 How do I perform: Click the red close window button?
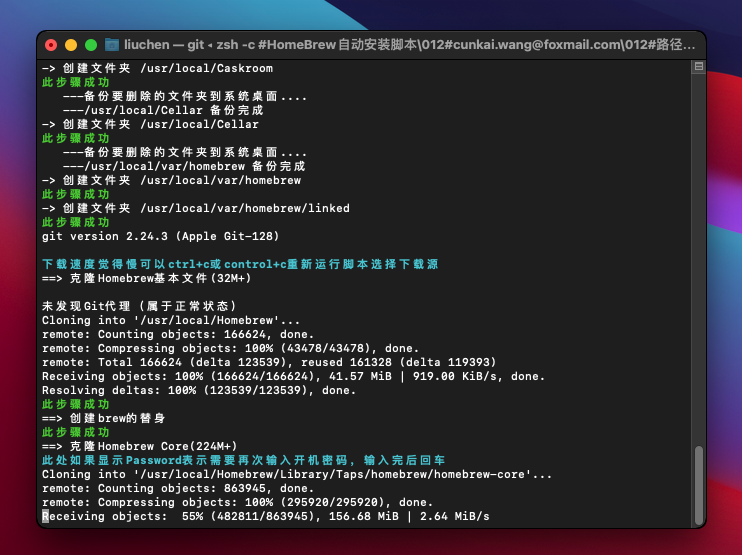point(51,45)
